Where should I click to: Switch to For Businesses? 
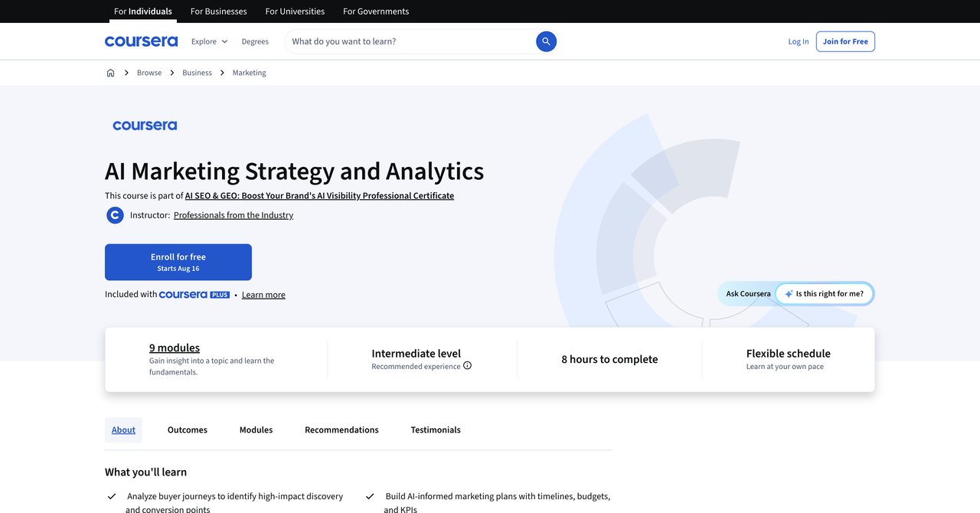tap(218, 11)
